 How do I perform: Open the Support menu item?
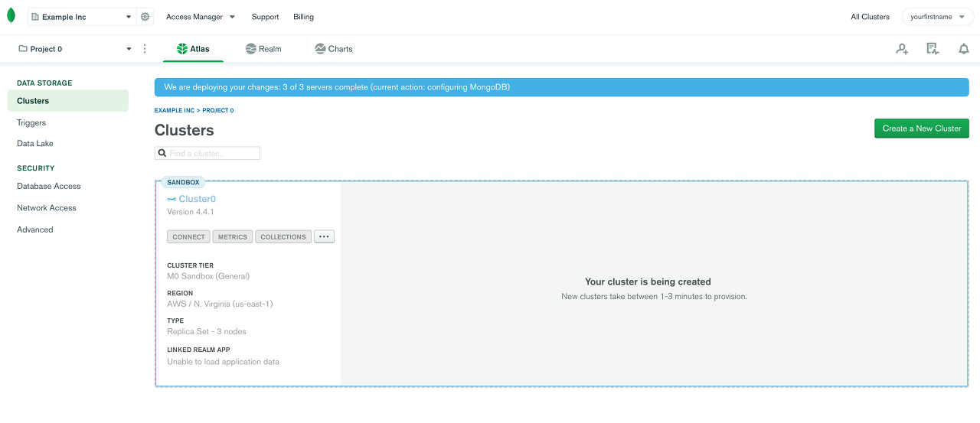(265, 17)
